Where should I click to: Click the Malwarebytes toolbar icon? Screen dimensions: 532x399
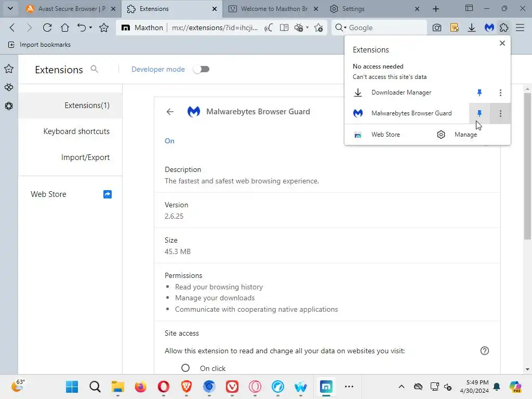point(489,28)
